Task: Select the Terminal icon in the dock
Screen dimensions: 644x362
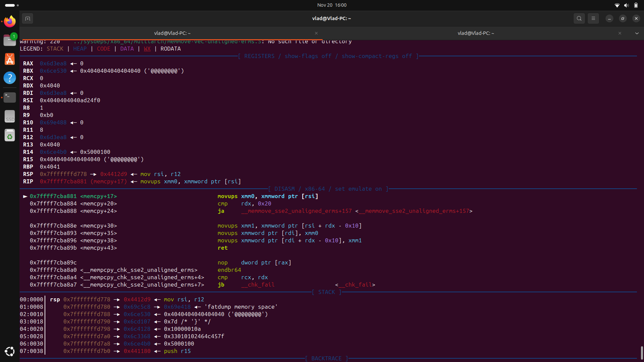Action: click(10, 97)
